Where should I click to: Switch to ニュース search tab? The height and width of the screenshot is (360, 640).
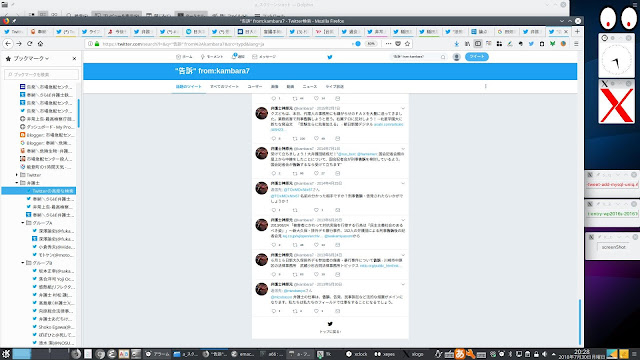(309, 87)
